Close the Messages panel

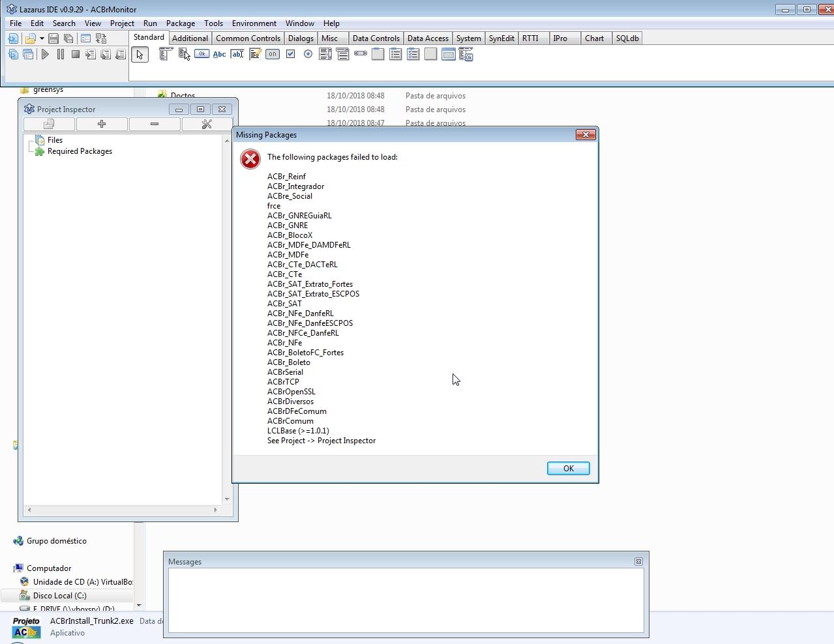pos(638,561)
